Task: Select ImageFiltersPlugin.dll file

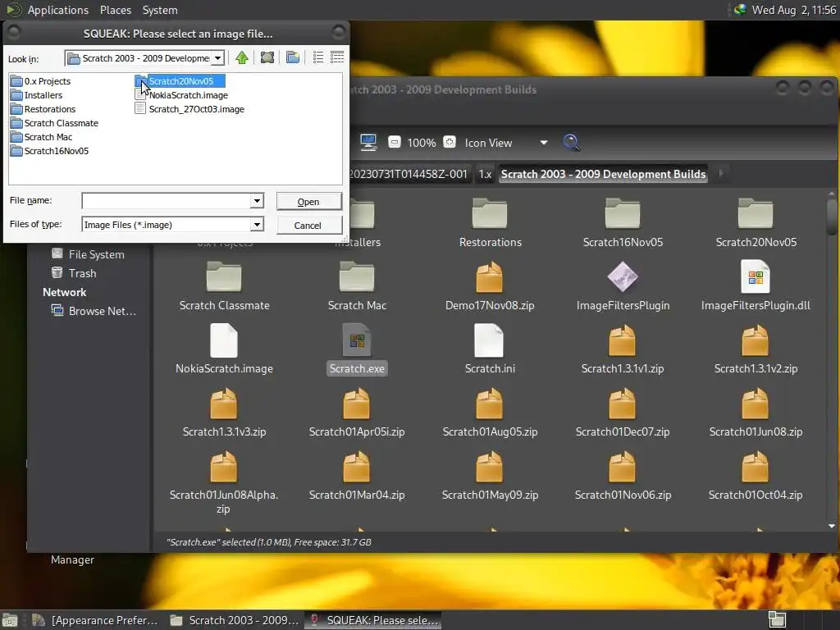Action: 756,285
